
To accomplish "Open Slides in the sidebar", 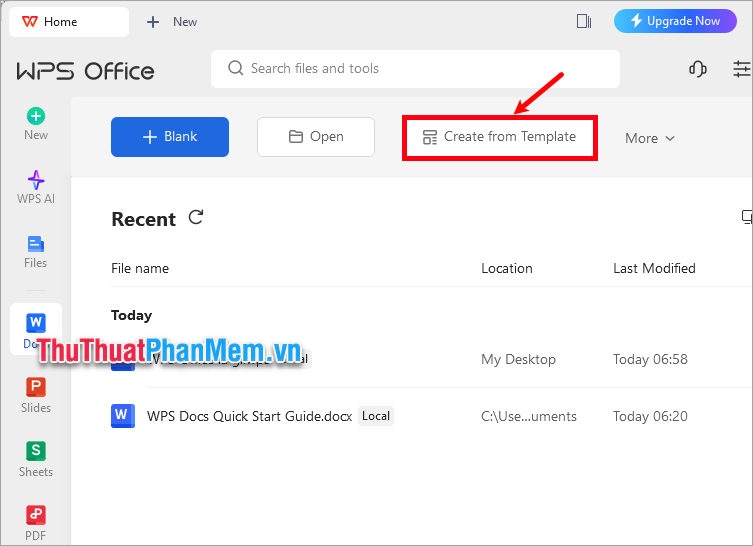I will click(x=36, y=396).
